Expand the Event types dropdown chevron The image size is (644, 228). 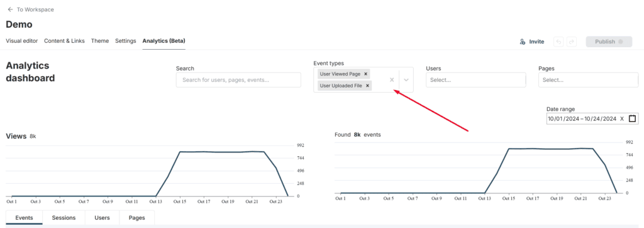[x=406, y=80]
